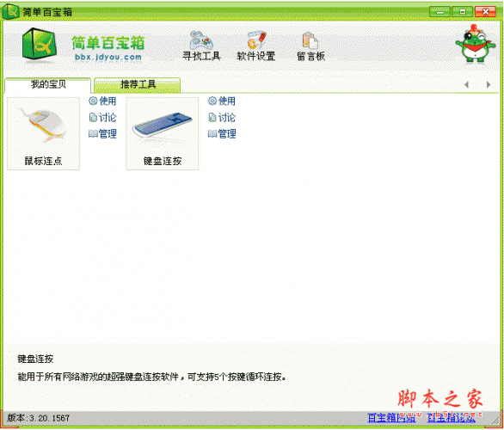The image size is (504, 430).
Task: Switch to the 推荐工具 tab
Action: [138, 85]
